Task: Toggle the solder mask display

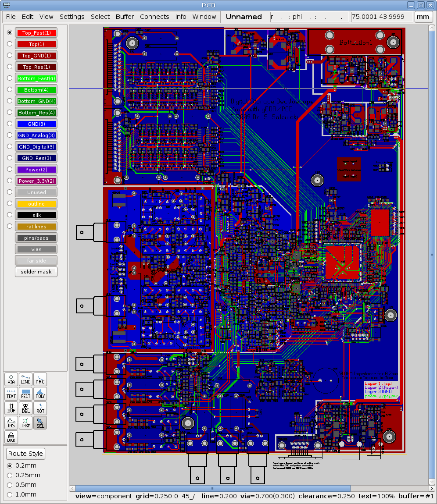Action: point(36,272)
